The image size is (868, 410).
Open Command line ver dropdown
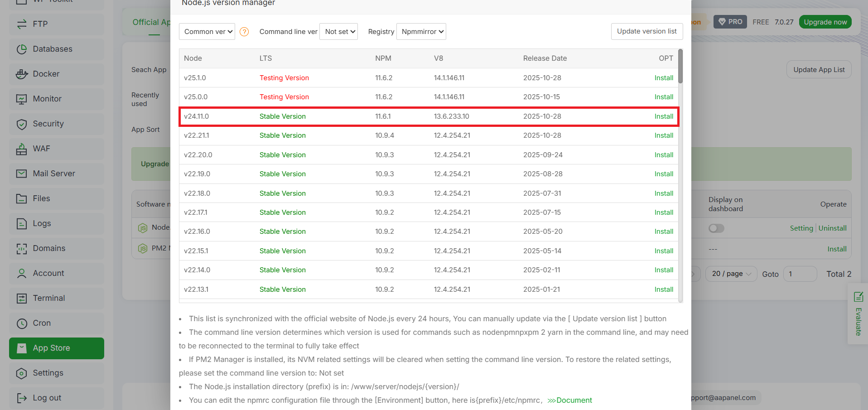[x=338, y=32]
